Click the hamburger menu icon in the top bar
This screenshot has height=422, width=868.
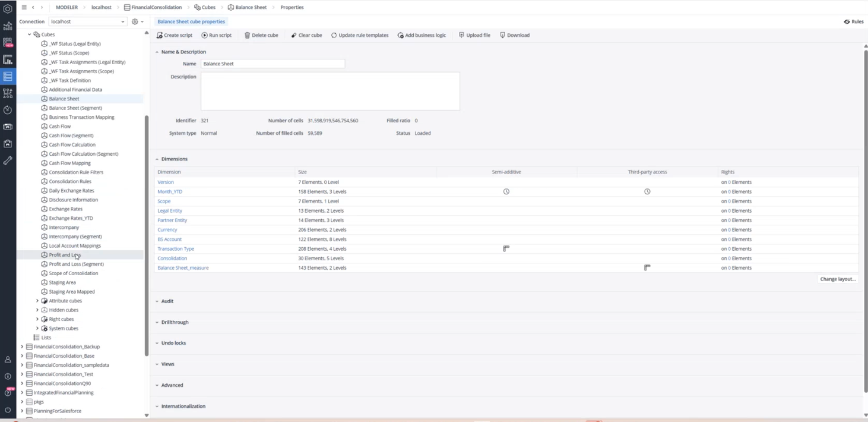click(x=24, y=7)
